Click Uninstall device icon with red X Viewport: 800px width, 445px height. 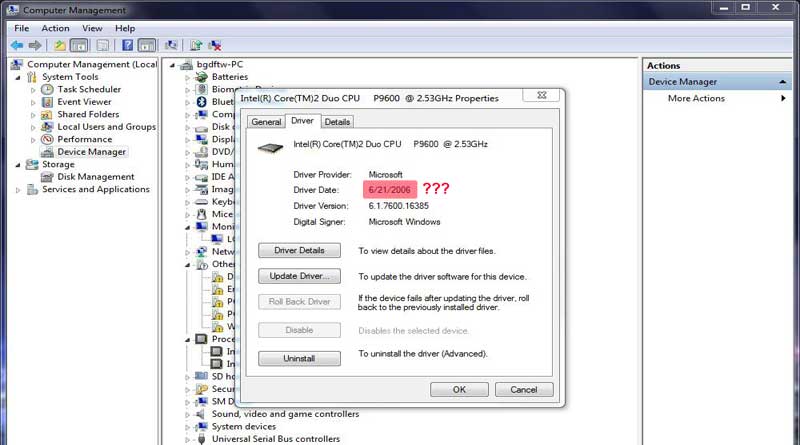tap(215, 45)
